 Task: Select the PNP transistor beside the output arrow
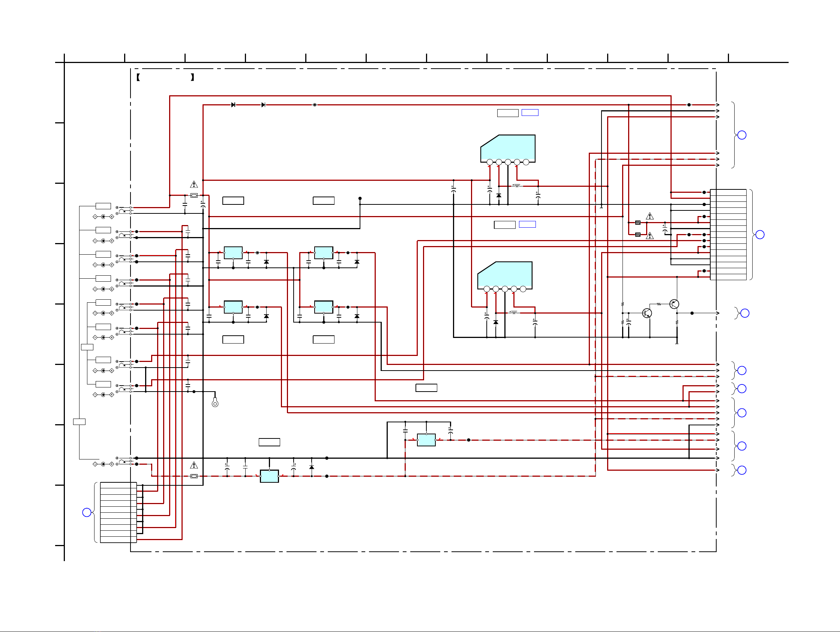674,304
